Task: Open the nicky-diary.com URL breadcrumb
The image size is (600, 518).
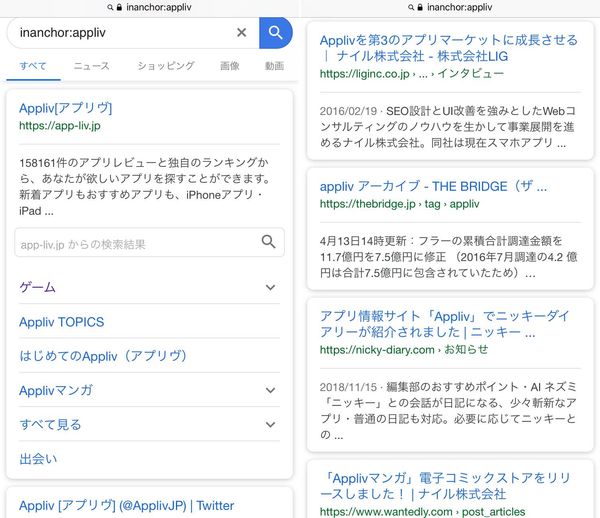Action: (x=404, y=350)
